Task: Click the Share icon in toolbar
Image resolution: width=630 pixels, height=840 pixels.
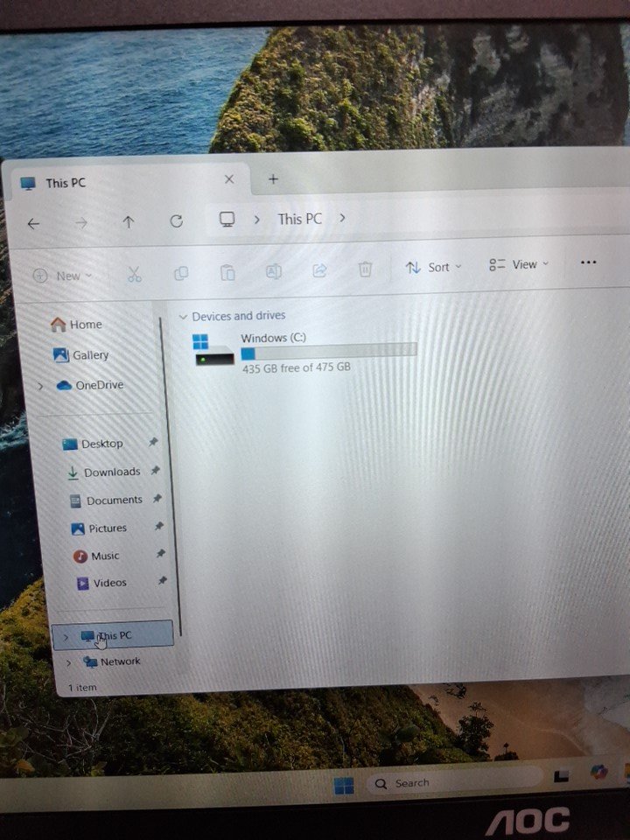Action: coord(319,270)
